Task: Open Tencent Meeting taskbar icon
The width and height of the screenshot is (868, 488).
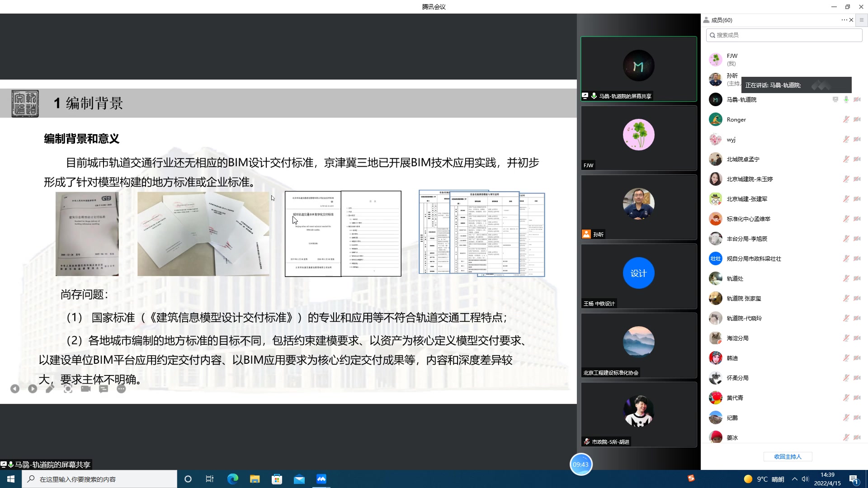Action: [x=321, y=479]
